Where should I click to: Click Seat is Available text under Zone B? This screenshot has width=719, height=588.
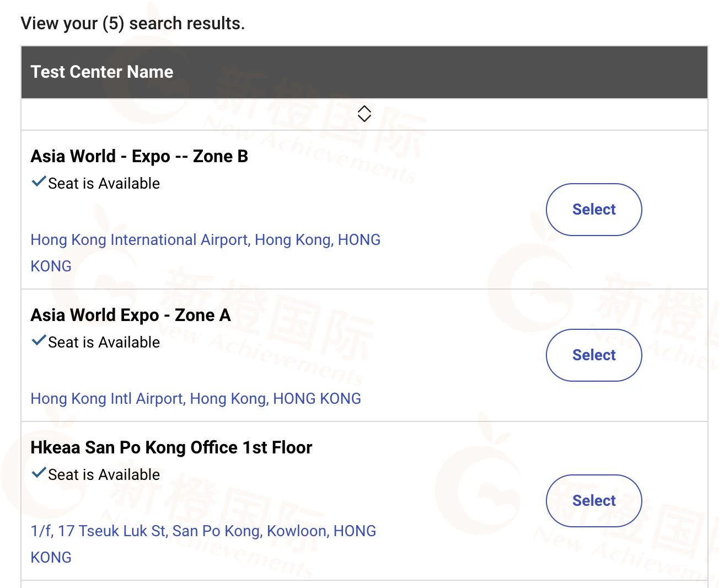pyautogui.click(x=104, y=184)
